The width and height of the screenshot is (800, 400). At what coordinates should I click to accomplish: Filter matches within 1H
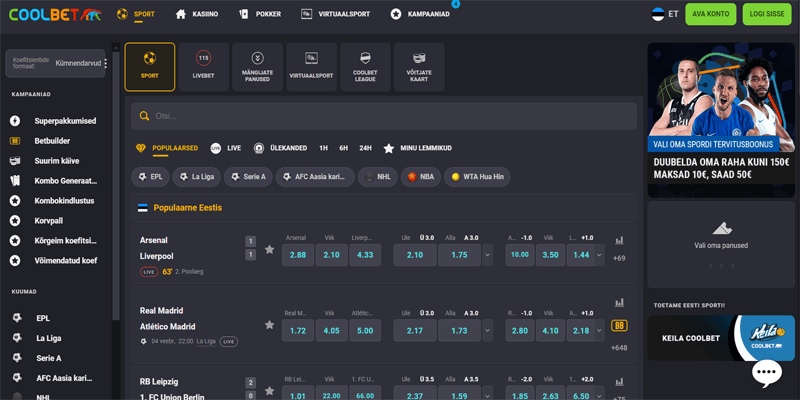tap(323, 148)
